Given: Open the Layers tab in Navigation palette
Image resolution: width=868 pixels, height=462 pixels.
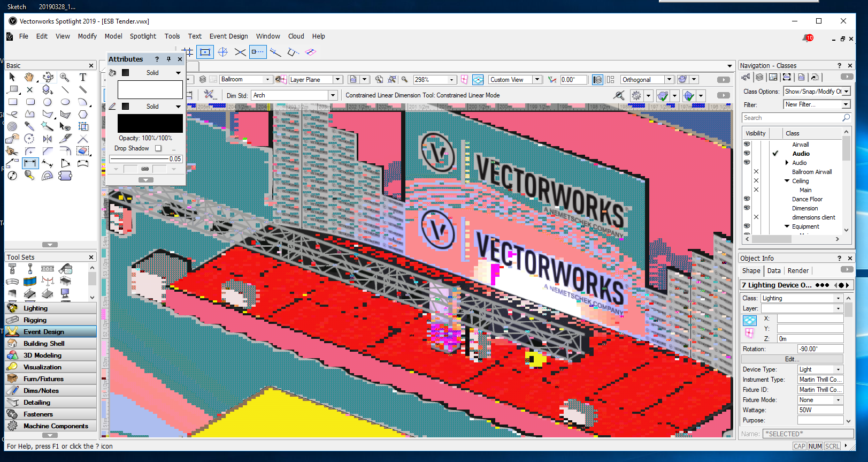Looking at the screenshot, I should [x=759, y=77].
